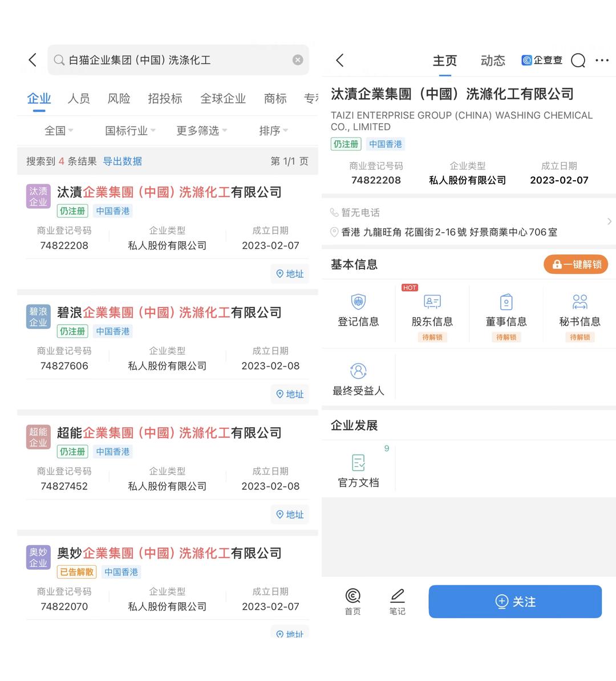This screenshot has height=681, width=616.
Task: Expand the 全国 region filter
Action: tap(59, 131)
